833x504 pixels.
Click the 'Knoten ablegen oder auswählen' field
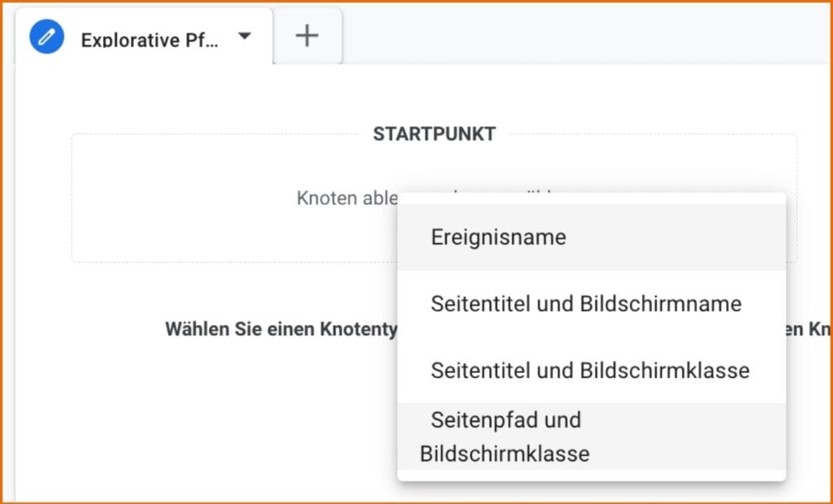pos(350,198)
